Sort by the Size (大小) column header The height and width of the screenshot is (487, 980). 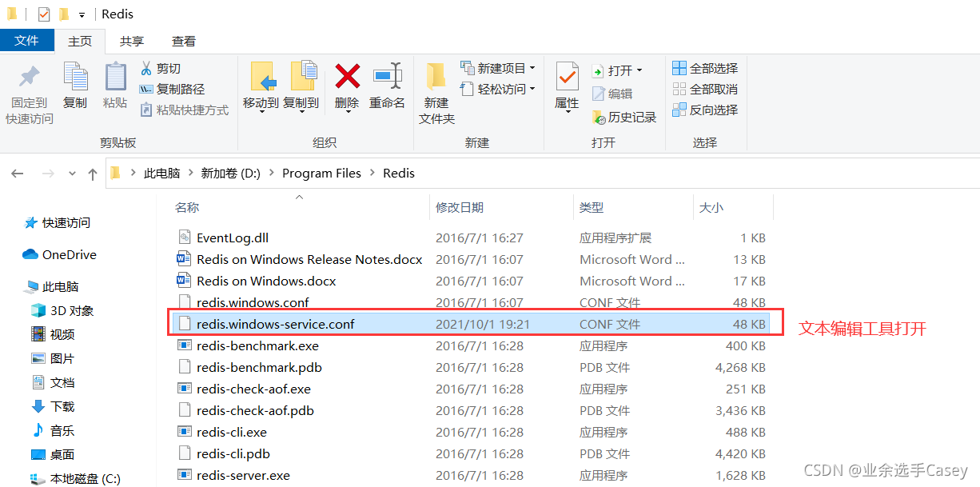pyautogui.click(x=711, y=207)
